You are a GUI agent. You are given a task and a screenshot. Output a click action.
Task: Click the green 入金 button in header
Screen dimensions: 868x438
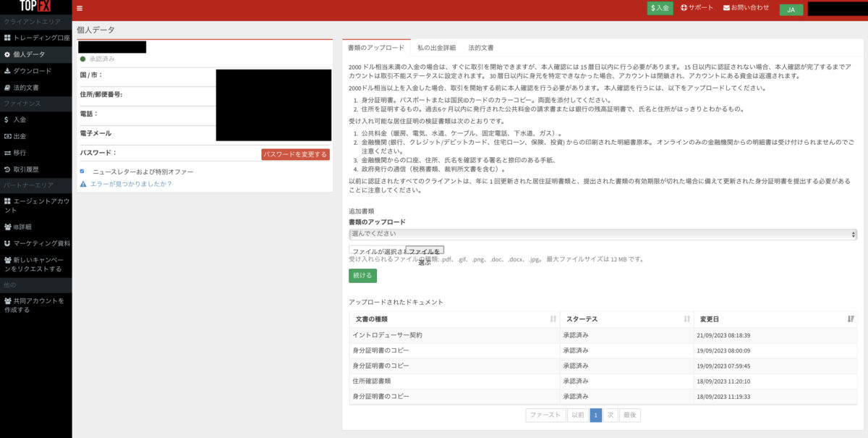659,8
